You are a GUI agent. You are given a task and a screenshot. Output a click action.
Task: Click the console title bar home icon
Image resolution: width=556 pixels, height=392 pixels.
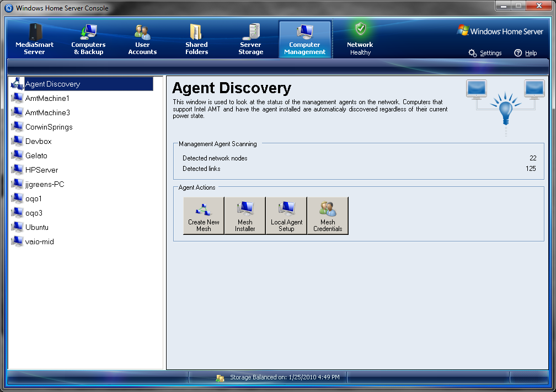pyautogui.click(x=9, y=8)
